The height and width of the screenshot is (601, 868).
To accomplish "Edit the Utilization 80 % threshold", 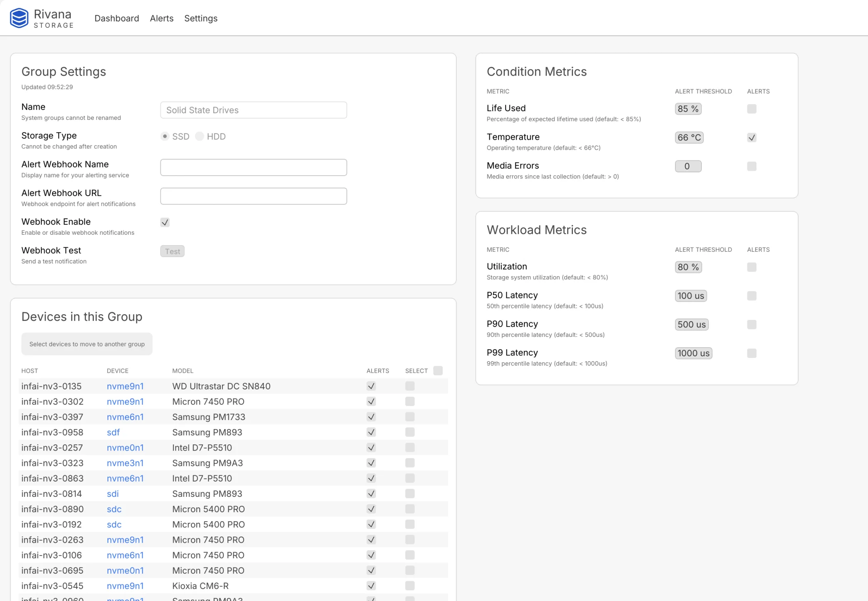I will click(688, 267).
